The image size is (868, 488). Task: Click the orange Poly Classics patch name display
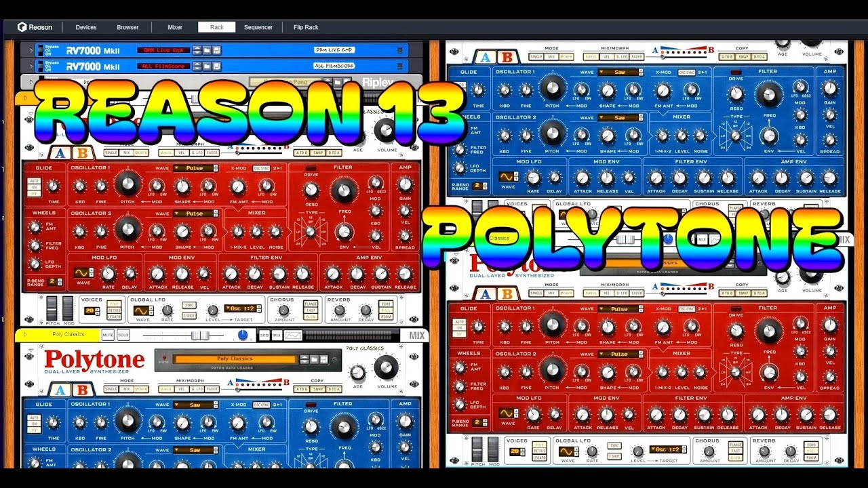pos(234,359)
